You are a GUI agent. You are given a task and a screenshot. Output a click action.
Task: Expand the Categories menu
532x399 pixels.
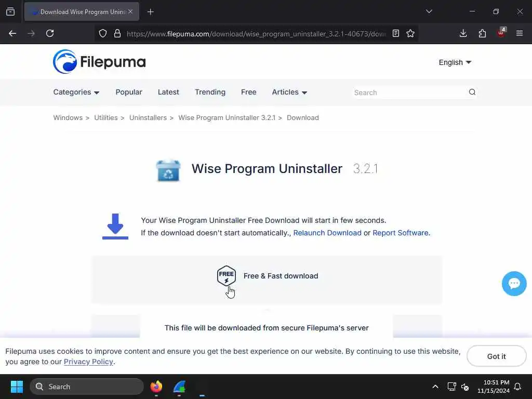76,92
